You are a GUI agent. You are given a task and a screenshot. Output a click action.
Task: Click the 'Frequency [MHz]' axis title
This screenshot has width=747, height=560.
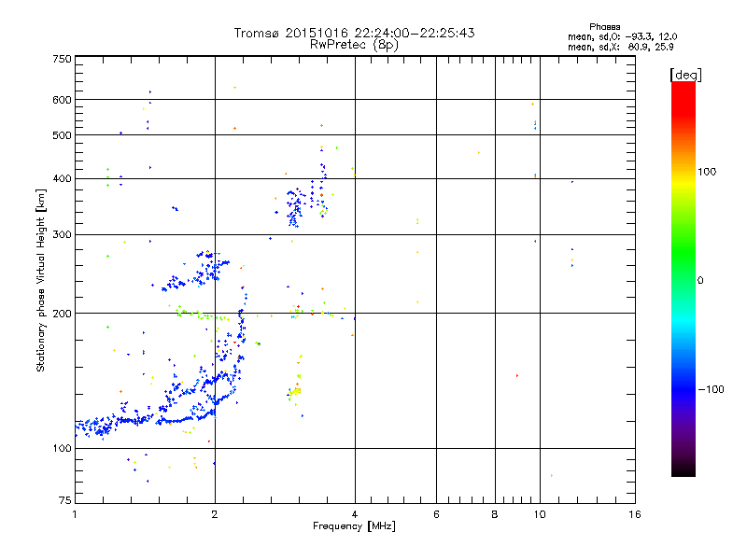(354, 526)
